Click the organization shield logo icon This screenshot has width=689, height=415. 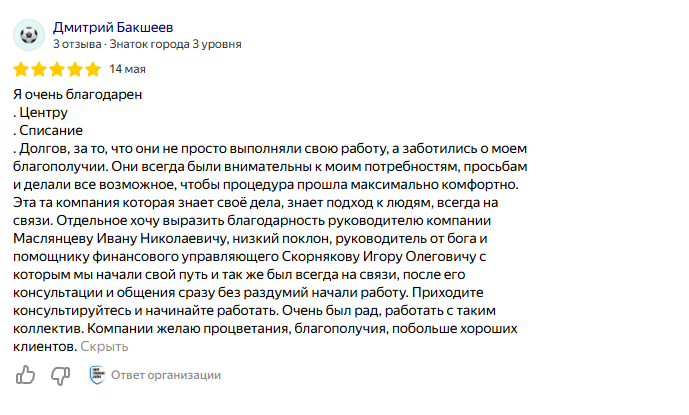(97, 375)
